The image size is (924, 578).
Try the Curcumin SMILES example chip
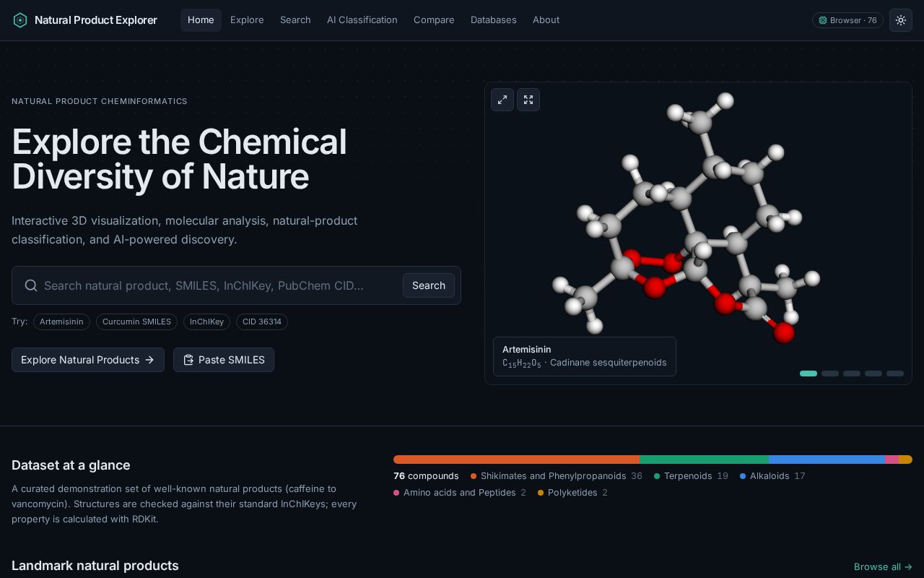pos(136,322)
